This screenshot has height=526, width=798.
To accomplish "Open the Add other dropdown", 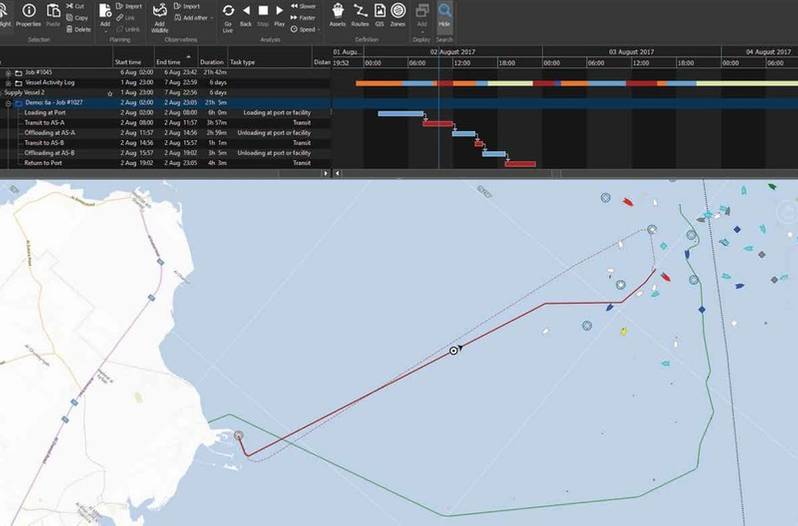I will pos(194,18).
